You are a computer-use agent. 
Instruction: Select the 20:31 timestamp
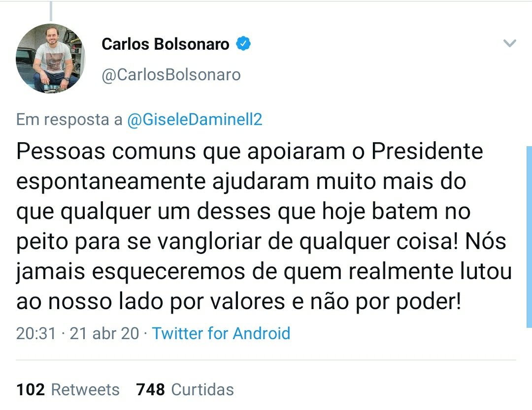click(x=36, y=333)
